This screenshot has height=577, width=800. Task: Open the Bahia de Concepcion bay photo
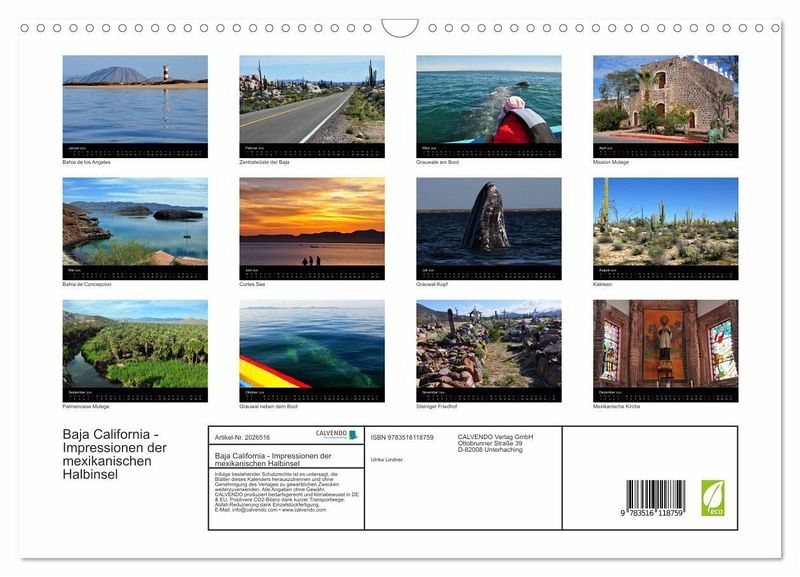[135, 221]
